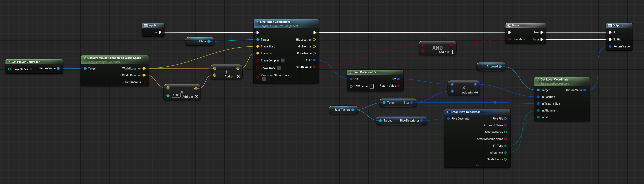The height and width of the screenshot is (184, 644).
Task: Enable the Trace Complex checkbox
Action: 283,60
